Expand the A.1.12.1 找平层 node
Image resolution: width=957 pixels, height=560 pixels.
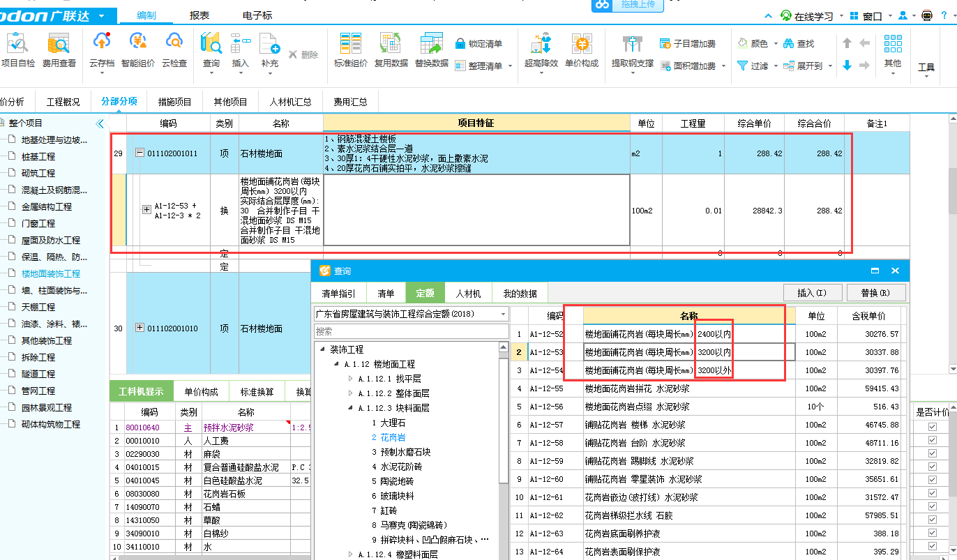click(x=351, y=379)
